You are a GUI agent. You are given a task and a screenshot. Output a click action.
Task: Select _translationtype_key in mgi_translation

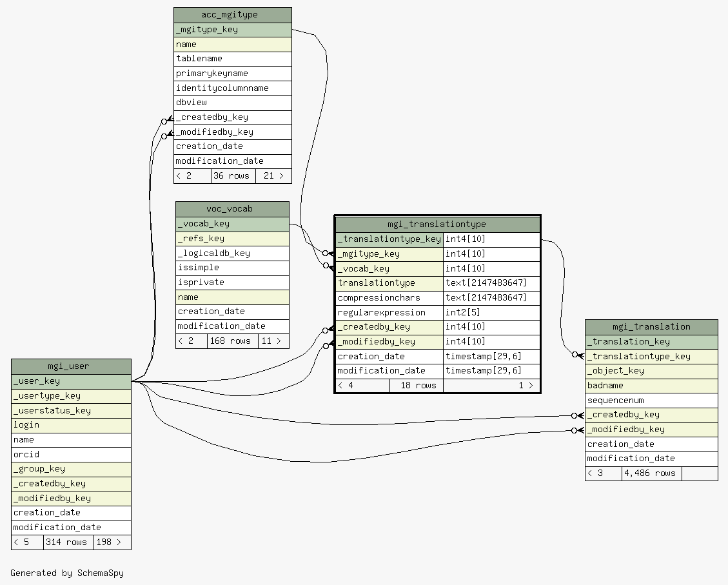click(651, 357)
